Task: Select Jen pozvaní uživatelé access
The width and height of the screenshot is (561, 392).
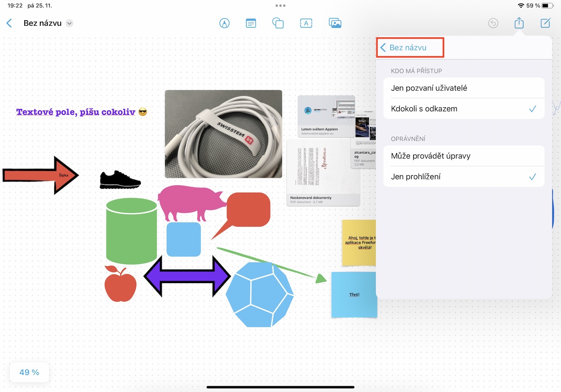Action: (464, 88)
